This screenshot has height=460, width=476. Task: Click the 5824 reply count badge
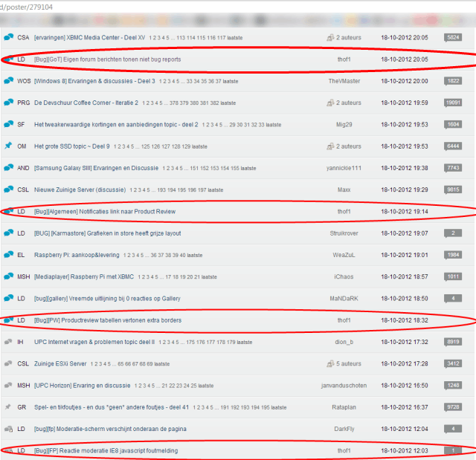coord(453,37)
